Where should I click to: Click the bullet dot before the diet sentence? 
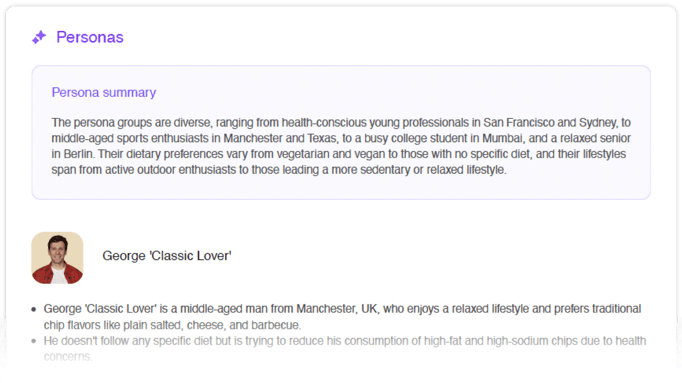point(33,341)
